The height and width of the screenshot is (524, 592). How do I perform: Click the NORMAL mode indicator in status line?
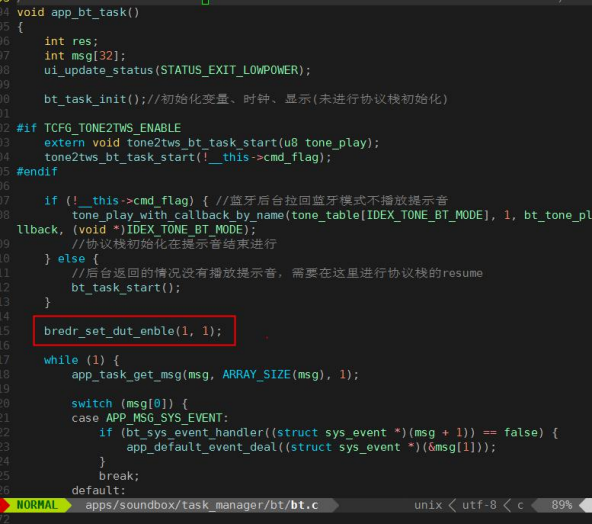(x=37, y=505)
